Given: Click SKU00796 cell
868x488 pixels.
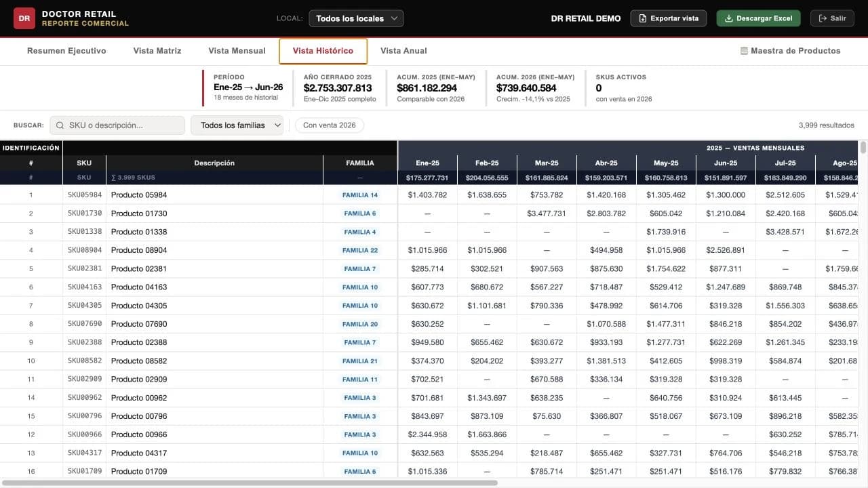Looking at the screenshot, I should (85, 416).
